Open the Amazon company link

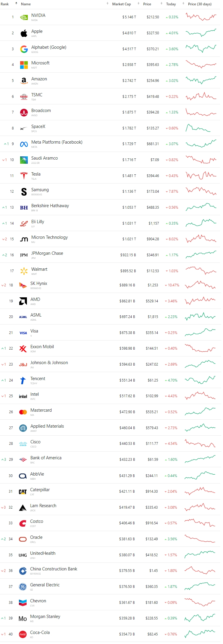(x=39, y=79)
